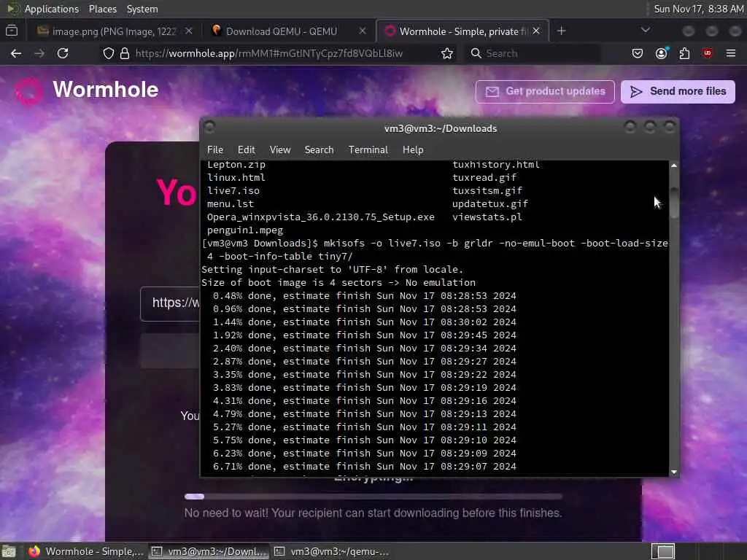The height and width of the screenshot is (560, 747).
Task: Click 'menu.lst' in terminal listing
Action: pyautogui.click(x=230, y=204)
